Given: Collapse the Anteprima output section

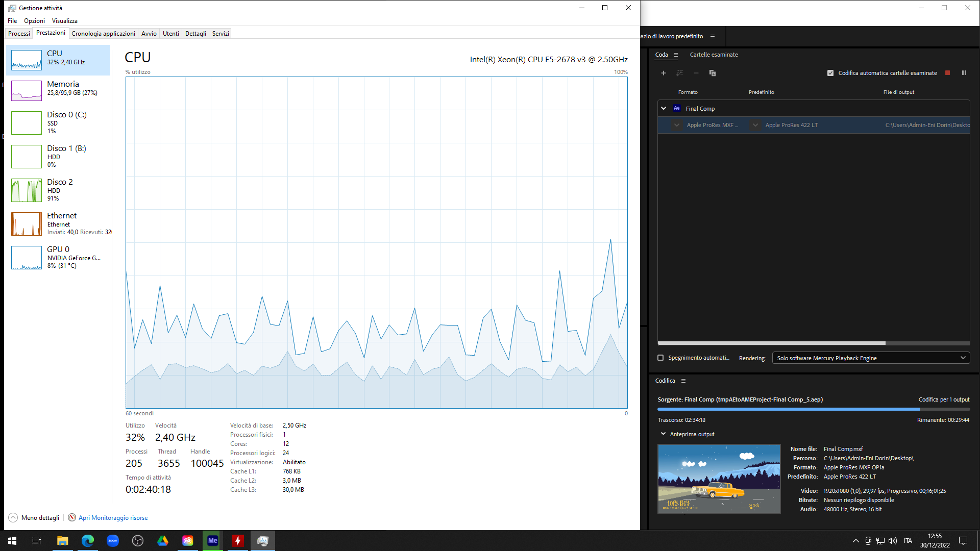Looking at the screenshot, I should click(663, 434).
